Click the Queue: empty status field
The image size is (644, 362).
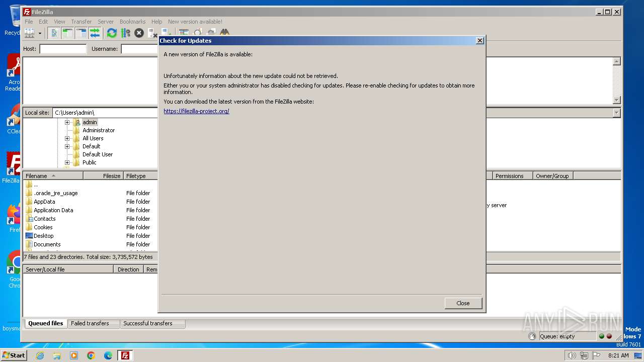pyautogui.click(x=567, y=336)
